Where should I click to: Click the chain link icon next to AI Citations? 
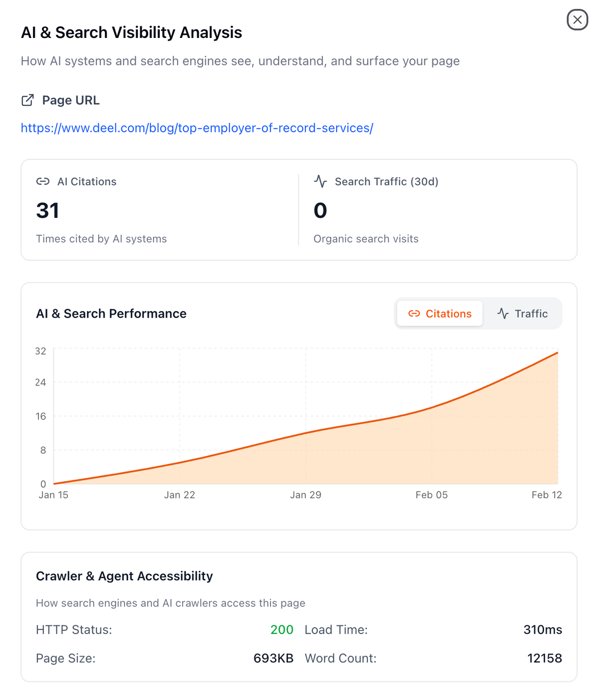(42, 182)
